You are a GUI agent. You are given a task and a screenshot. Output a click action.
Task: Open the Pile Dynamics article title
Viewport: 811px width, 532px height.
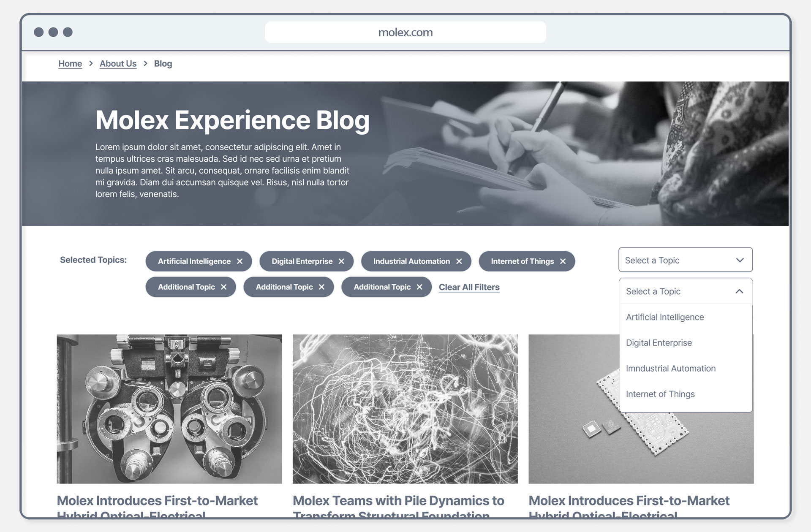[398, 508]
